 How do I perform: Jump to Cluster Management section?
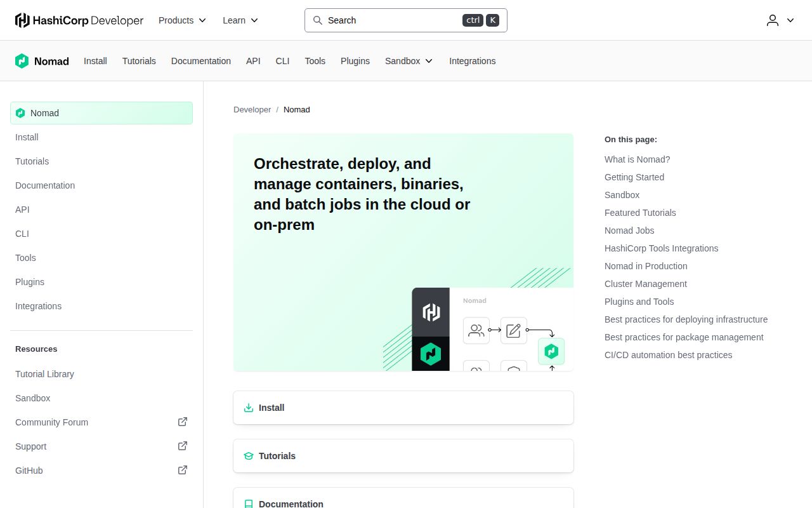tap(646, 284)
